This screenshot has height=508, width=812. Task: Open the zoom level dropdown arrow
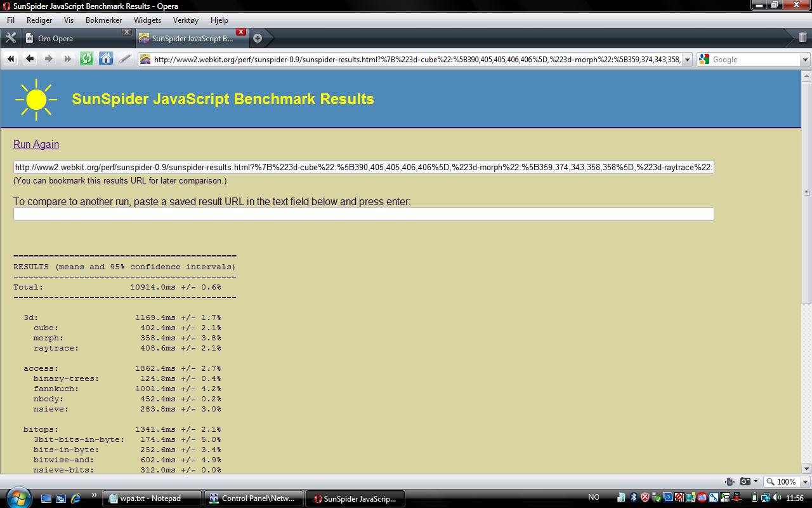coord(805,482)
